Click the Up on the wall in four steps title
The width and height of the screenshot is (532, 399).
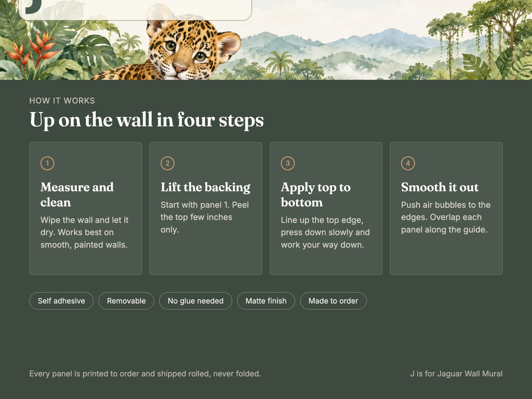click(x=147, y=120)
